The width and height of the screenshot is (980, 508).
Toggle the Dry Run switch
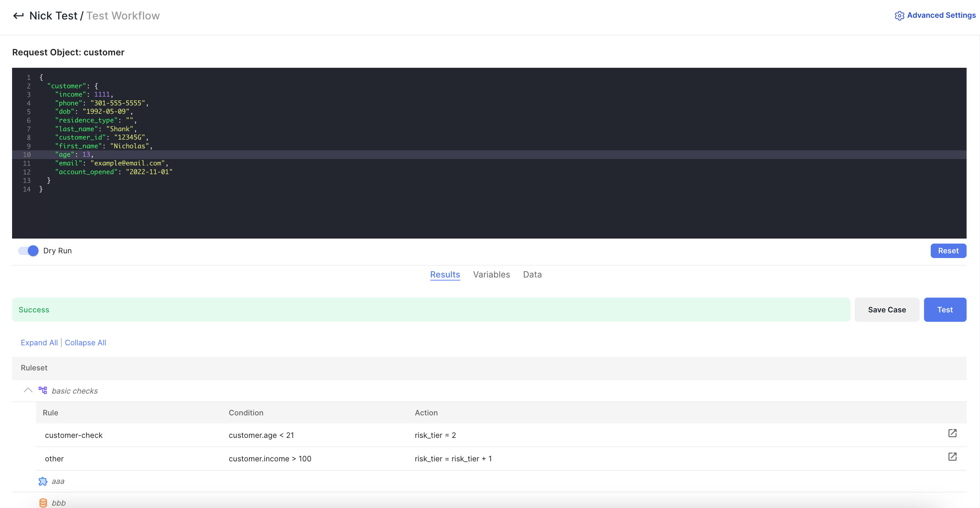tap(28, 251)
